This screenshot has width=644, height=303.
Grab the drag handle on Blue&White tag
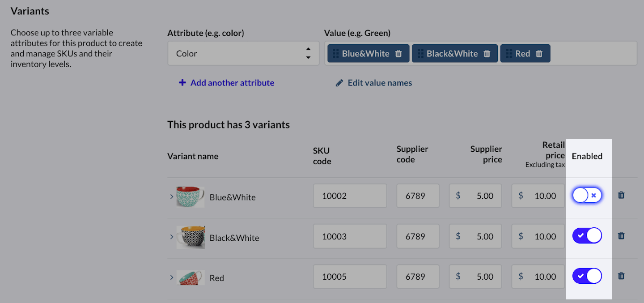[335, 54]
